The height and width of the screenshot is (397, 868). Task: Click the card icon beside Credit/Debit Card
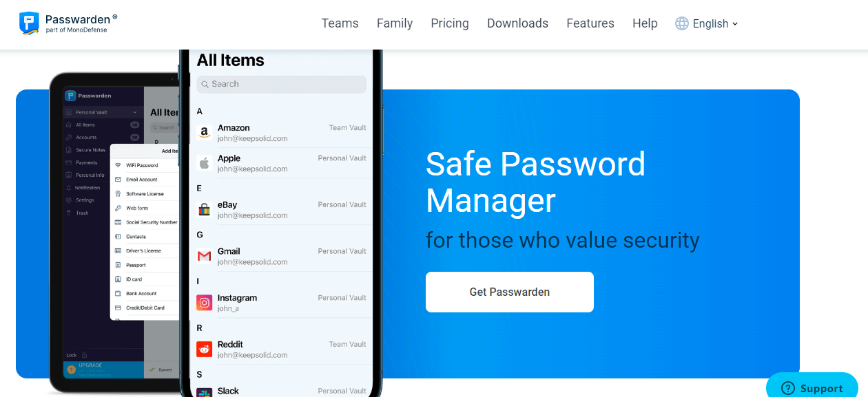pos(118,308)
